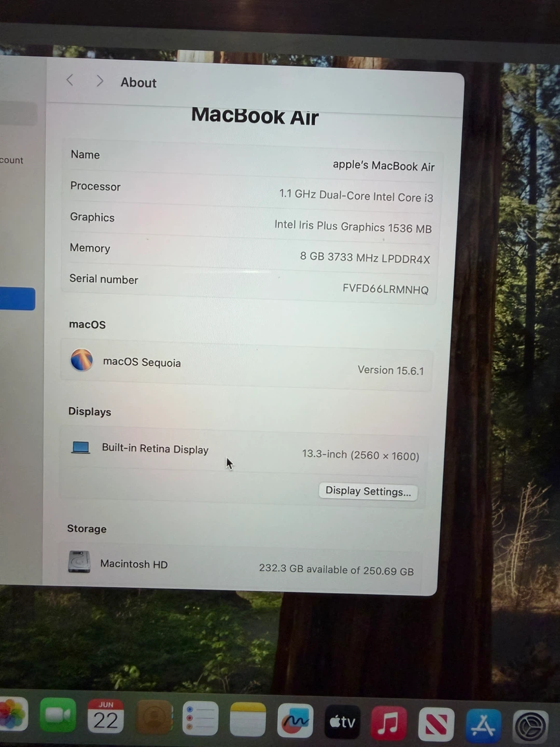Click the Built-in Retina Display label
Screen dimensions: 560x747
tap(155, 449)
